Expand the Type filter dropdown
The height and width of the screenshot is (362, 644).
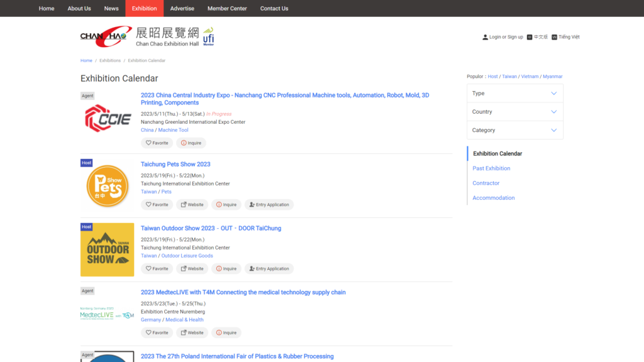click(x=514, y=93)
